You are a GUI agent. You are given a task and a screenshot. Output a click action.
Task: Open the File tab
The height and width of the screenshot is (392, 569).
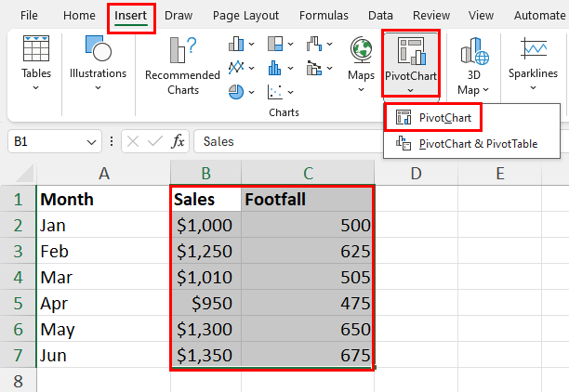29,16
